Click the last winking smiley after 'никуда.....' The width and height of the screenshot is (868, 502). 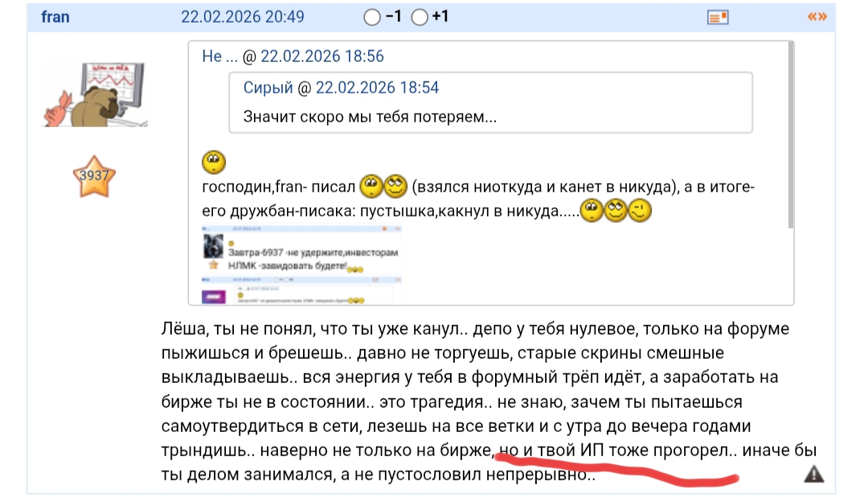640,211
